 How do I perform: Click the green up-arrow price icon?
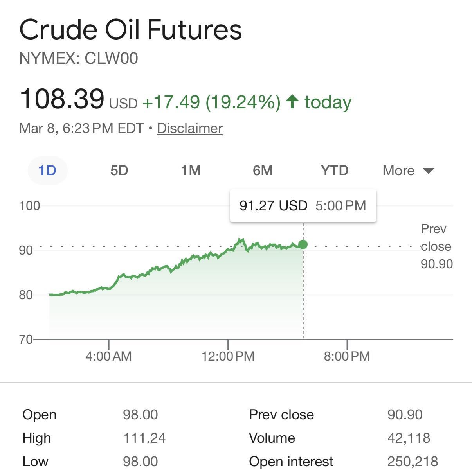click(292, 102)
